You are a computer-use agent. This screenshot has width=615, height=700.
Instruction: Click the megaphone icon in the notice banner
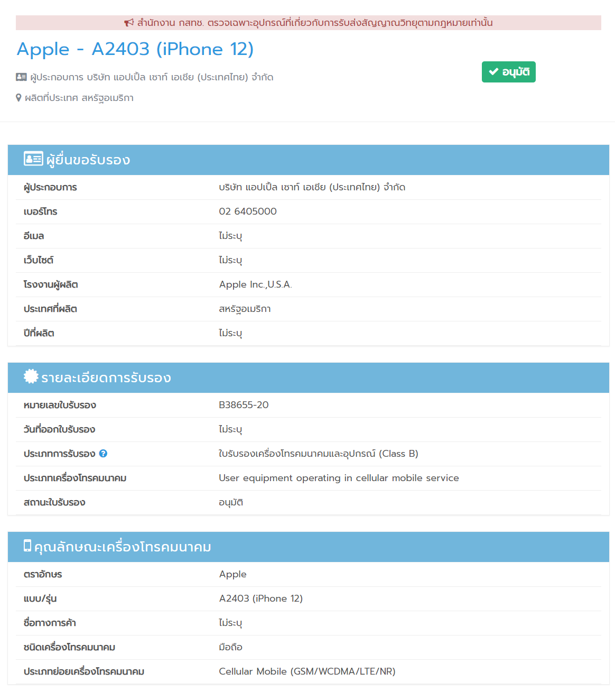[129, 23]
